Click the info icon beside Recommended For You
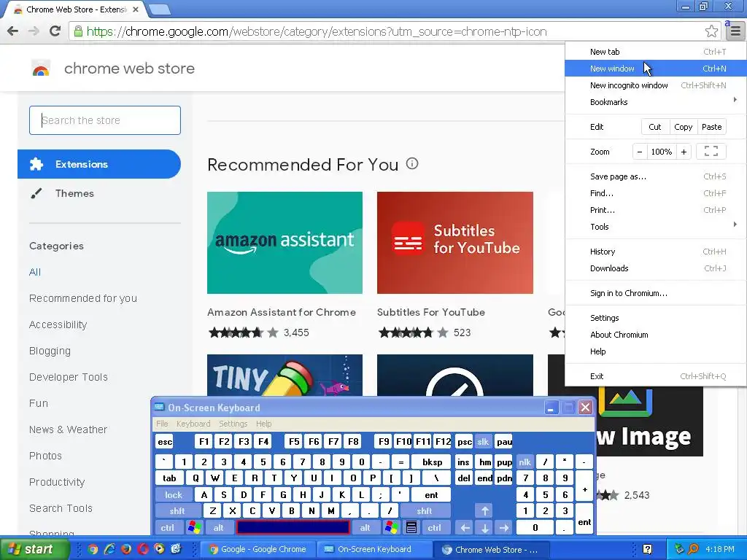 [412, 164]
